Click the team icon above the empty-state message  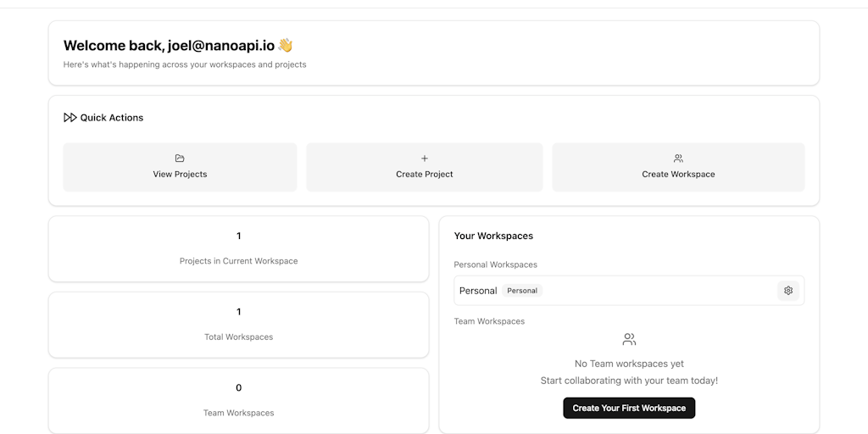click(629, 339)
